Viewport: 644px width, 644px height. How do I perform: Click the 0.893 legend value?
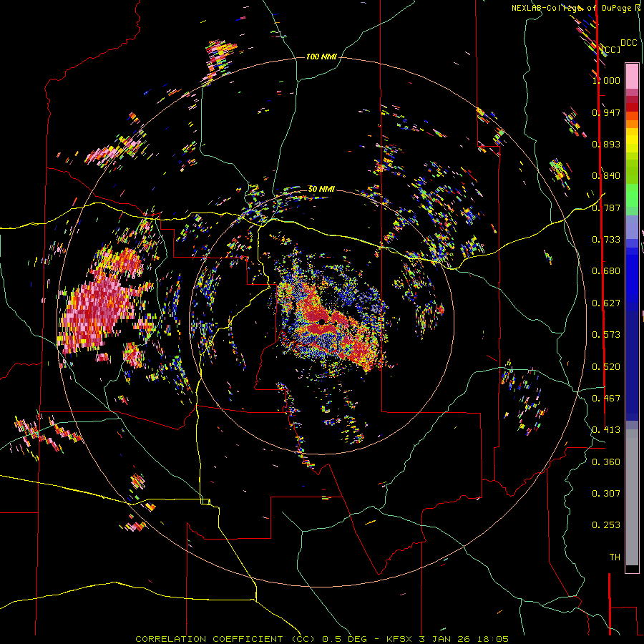point(606,144)
